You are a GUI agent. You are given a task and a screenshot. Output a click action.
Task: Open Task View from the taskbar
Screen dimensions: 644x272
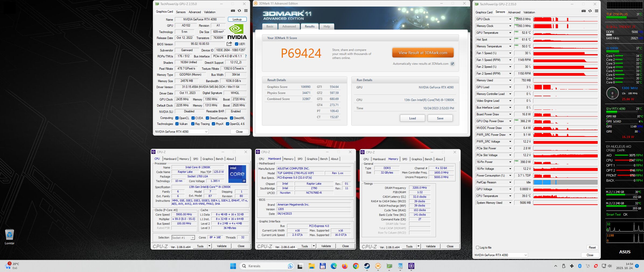tap(300, 266)
